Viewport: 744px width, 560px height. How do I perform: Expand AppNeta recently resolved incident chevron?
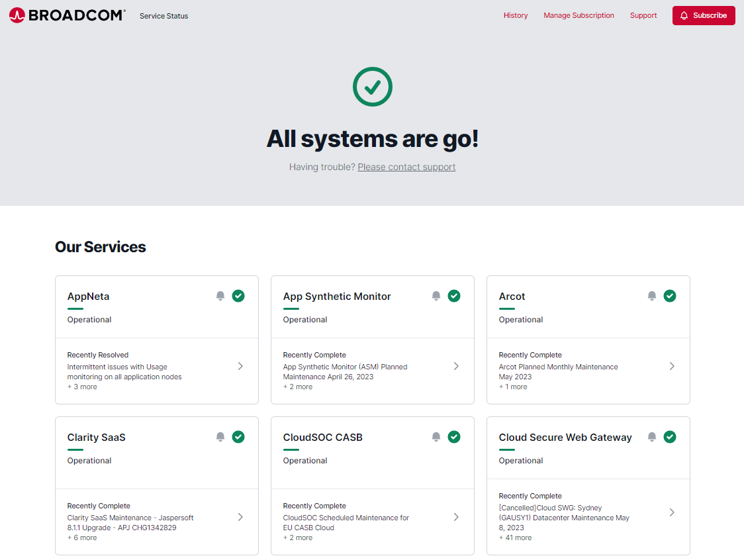point(240,366)
